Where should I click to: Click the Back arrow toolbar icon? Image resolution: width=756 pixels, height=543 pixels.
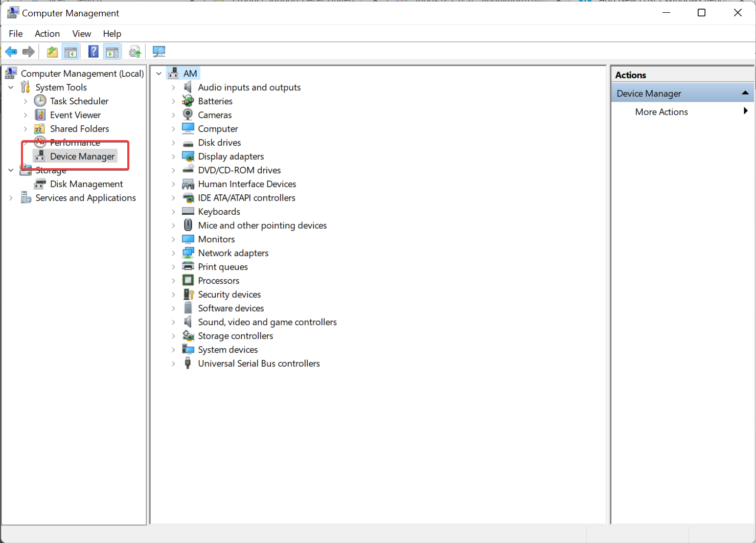pos(11,52)
